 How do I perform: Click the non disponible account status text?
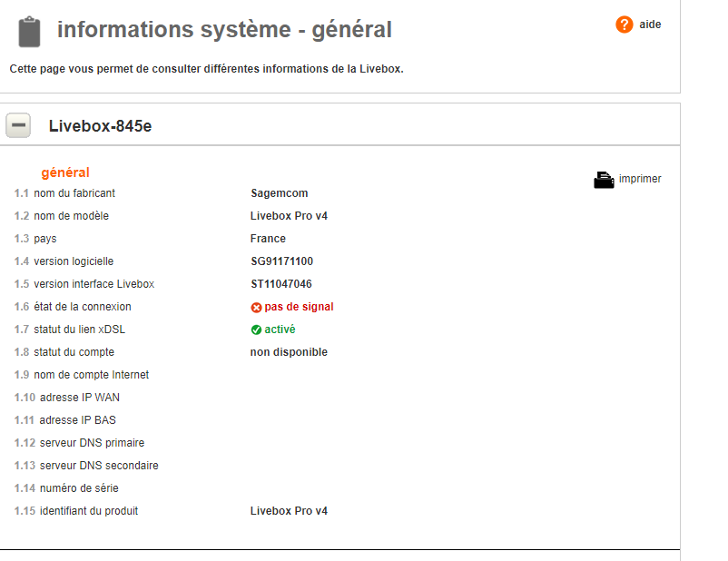[x=289, y=352]
